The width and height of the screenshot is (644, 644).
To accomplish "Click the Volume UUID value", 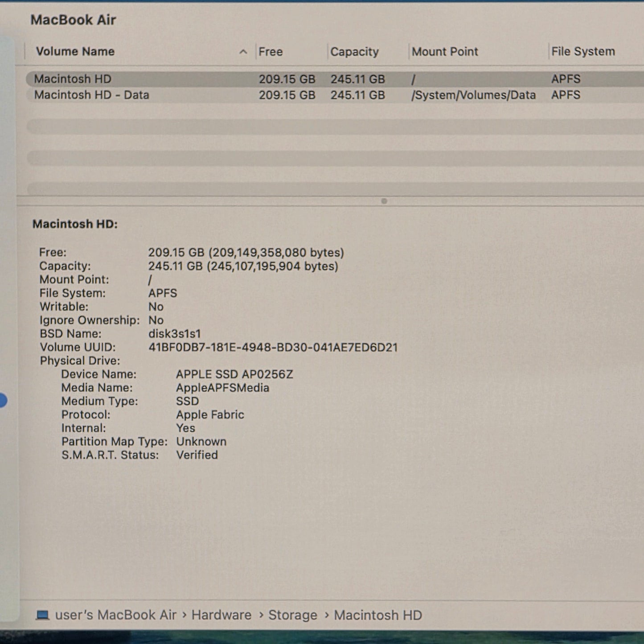I will point(273,347).
